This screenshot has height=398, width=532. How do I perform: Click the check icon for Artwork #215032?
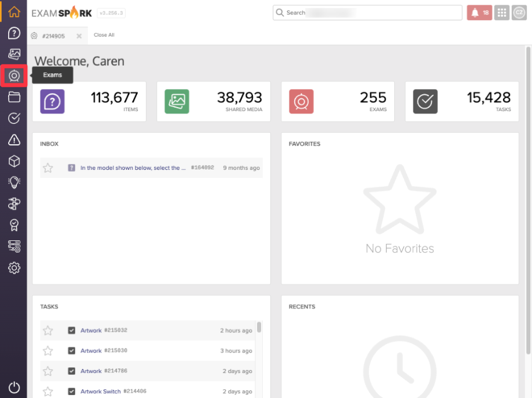(x=72, y=331)
